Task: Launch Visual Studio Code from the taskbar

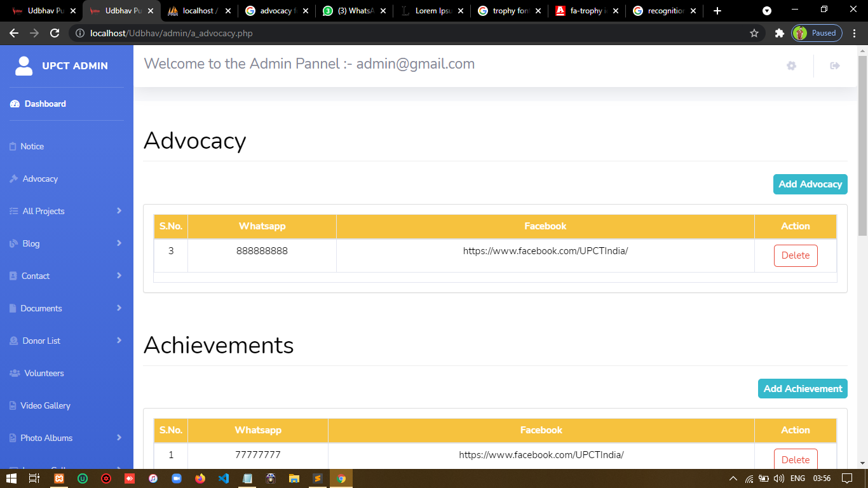Action: 223,478
